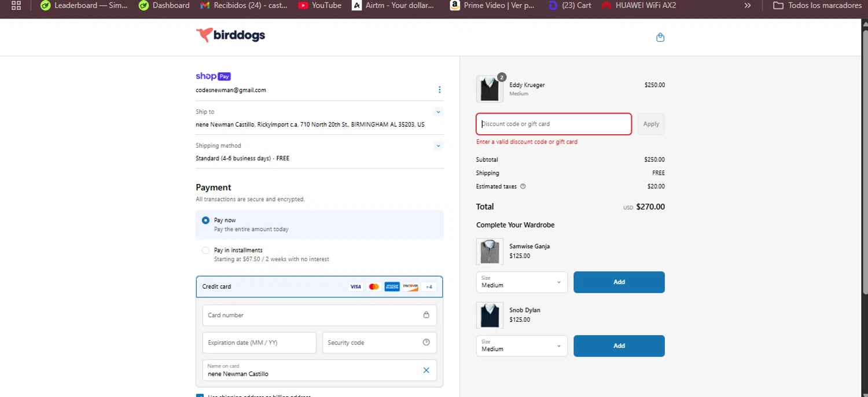Select the Credit card payment header
The height and width of the screenshot is (397, 868).
[x=319, y=286]
